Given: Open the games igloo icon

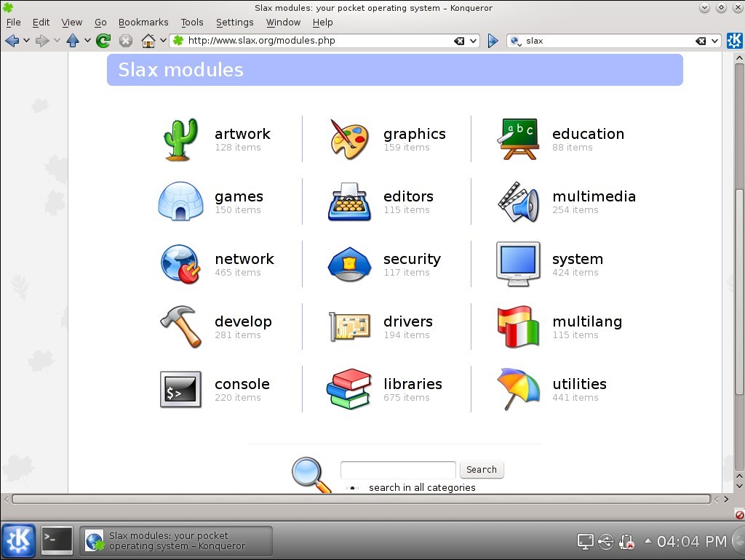Looking at the screenshot, I should coord(180,201).
